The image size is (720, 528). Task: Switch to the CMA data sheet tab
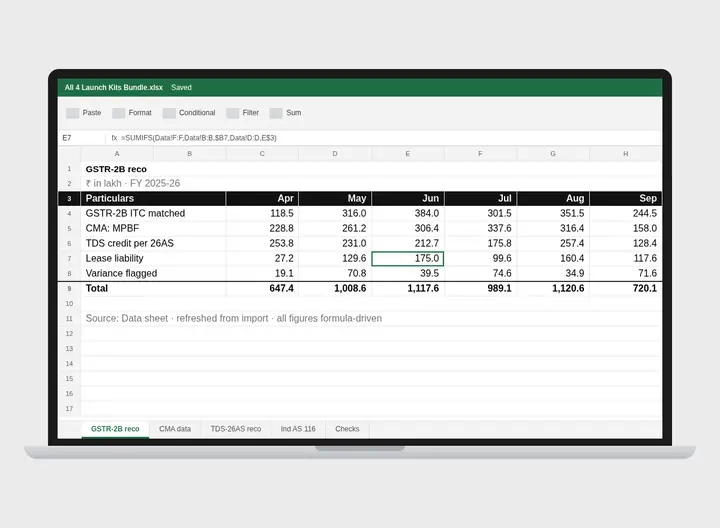click(175, 429)
